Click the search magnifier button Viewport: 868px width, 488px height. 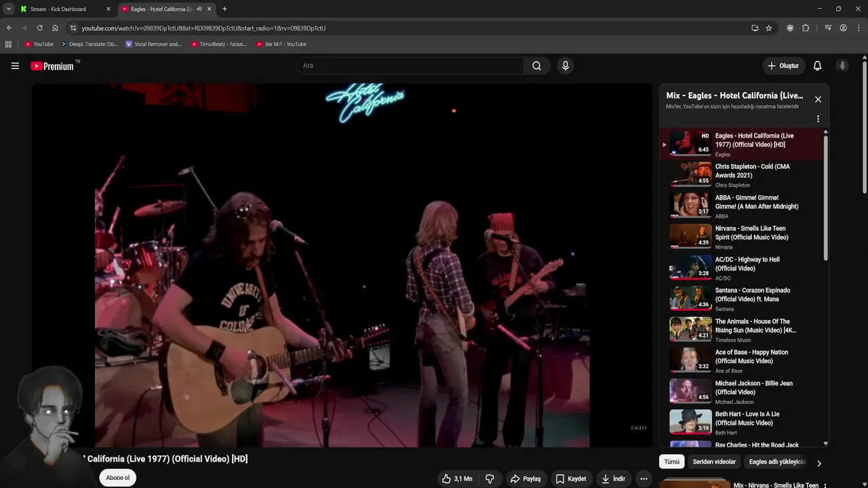536,66
